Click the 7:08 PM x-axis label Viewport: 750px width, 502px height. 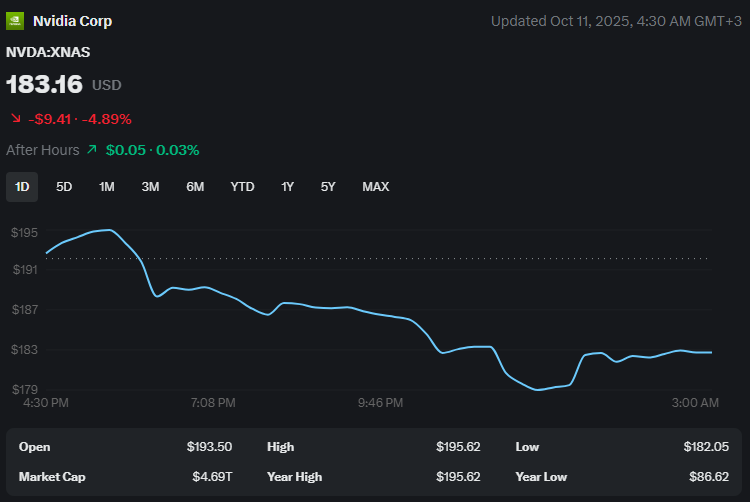point(213,403)
